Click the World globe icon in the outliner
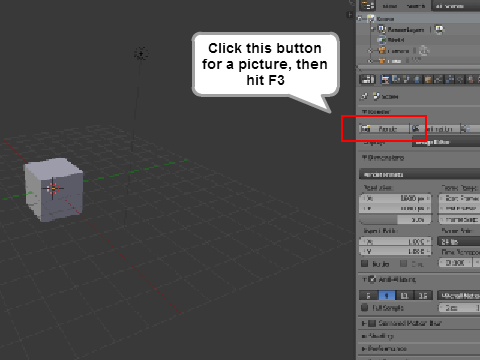480x360 pixels. 382,40
